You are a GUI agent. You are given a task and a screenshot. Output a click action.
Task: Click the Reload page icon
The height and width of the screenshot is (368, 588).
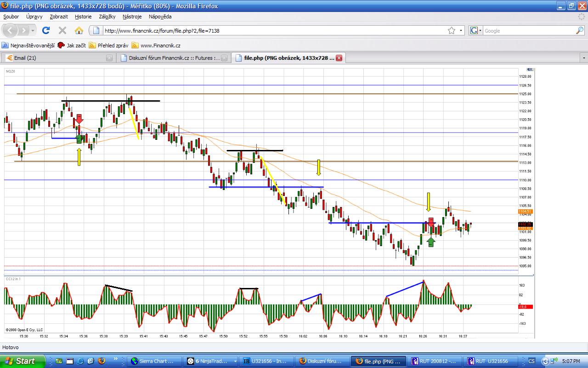(45, 31)
